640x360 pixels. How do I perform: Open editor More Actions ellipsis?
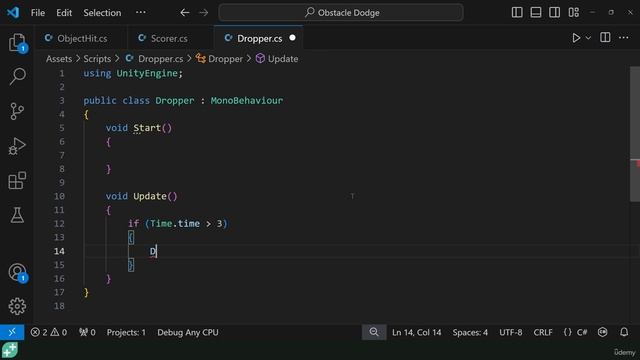pyautogui.click(x=624, y=38)
